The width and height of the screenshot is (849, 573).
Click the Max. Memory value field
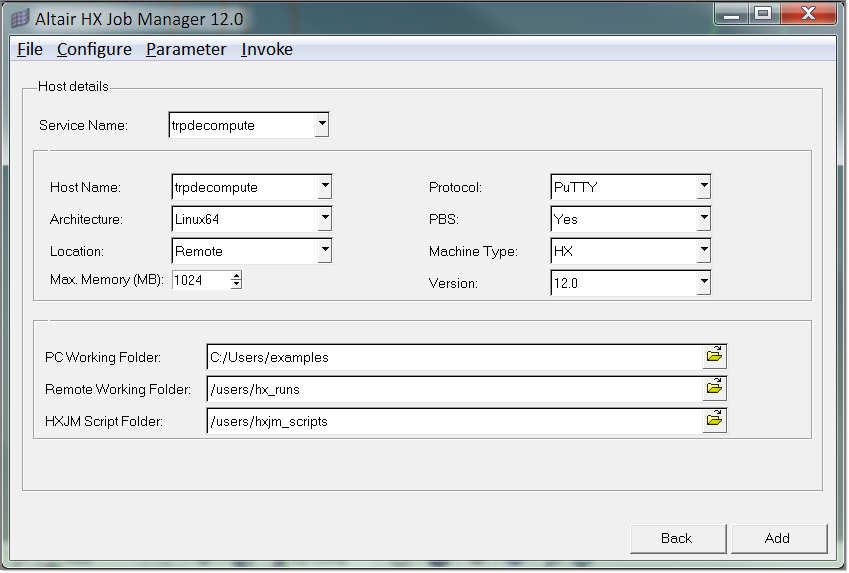[200, 281]
